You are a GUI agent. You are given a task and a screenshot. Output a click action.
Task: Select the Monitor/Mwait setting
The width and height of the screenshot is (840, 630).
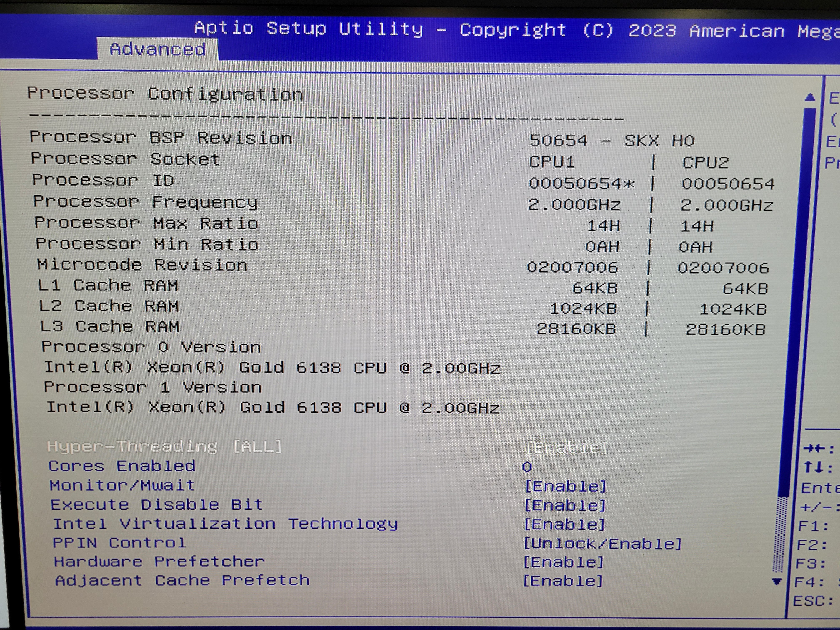coord(122,485)
